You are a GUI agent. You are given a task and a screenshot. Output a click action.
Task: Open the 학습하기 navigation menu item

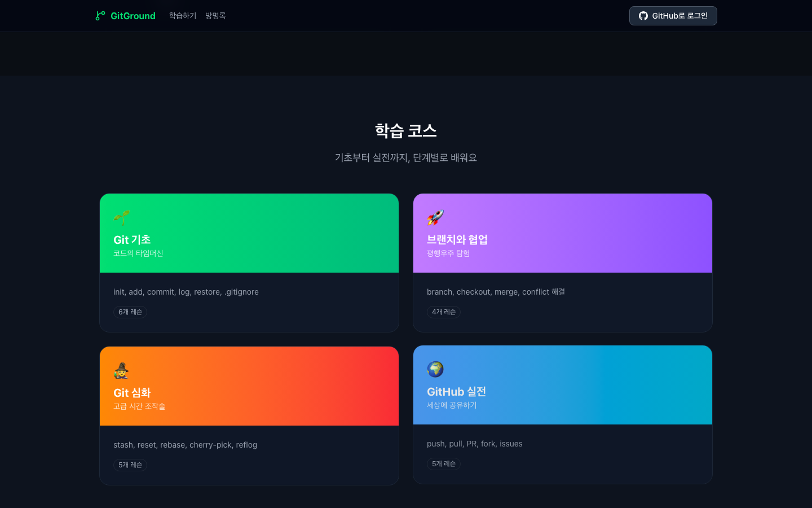183,16
